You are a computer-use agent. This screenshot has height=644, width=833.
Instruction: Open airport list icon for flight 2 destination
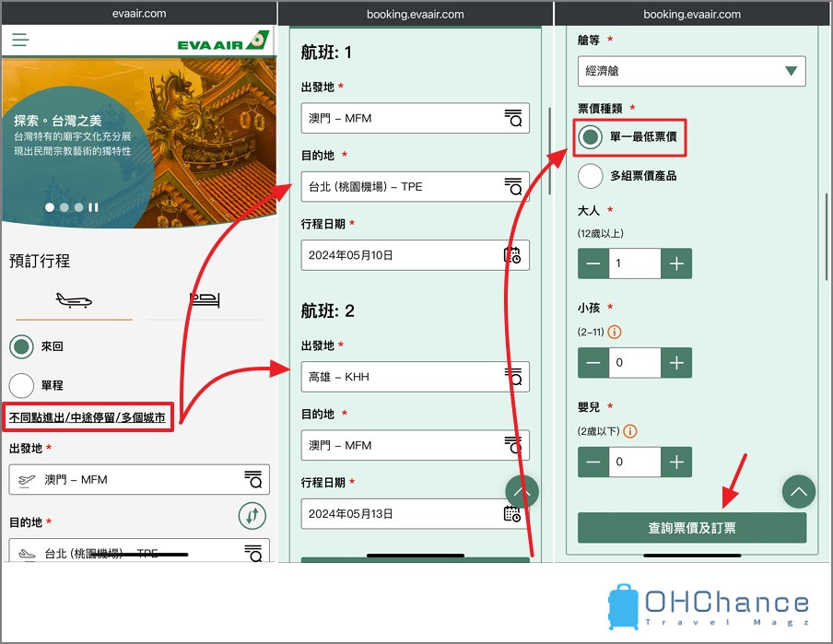(513, 445)
